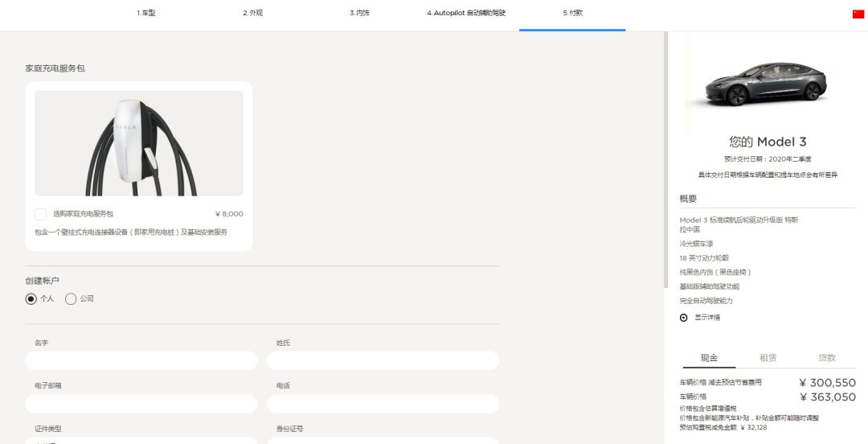Click the wall charger product image
868x444 pixels.
[x=139, y=143]
